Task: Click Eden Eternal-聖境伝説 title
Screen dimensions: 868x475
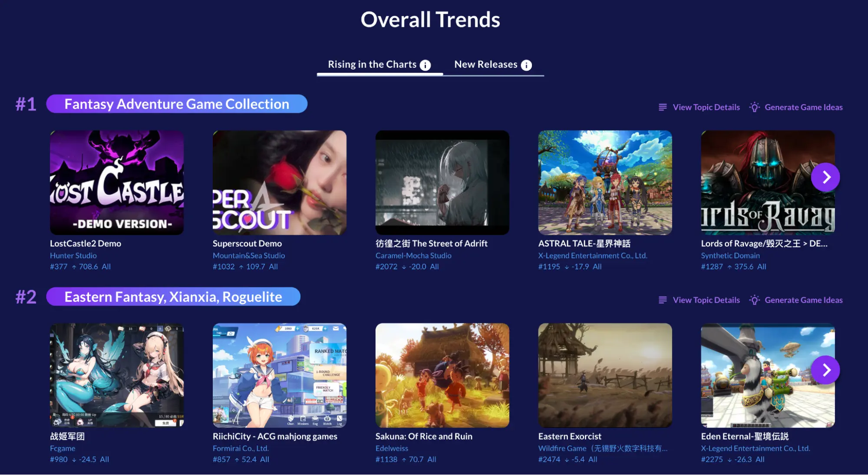Action: 745,436
